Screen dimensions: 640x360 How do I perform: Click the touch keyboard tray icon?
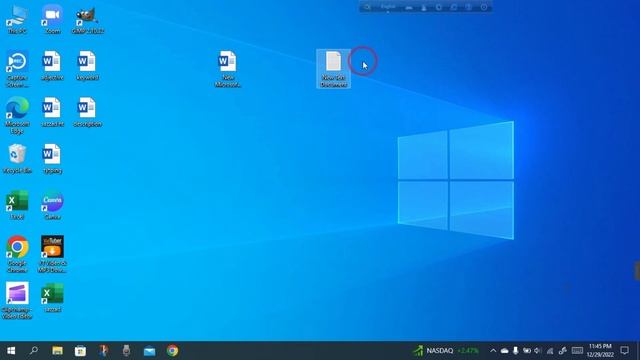click(x=577, y=351)
